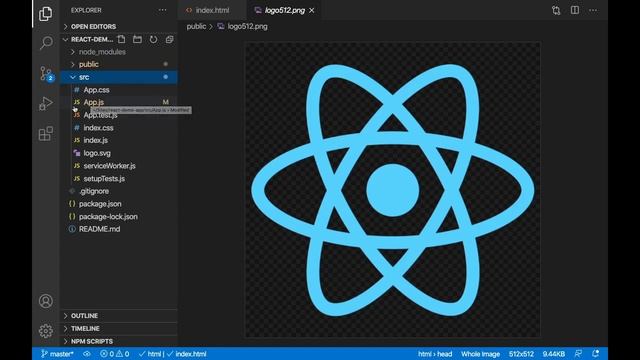
Task: Refresh the explorer file tree
Action: tap(153, 39)
